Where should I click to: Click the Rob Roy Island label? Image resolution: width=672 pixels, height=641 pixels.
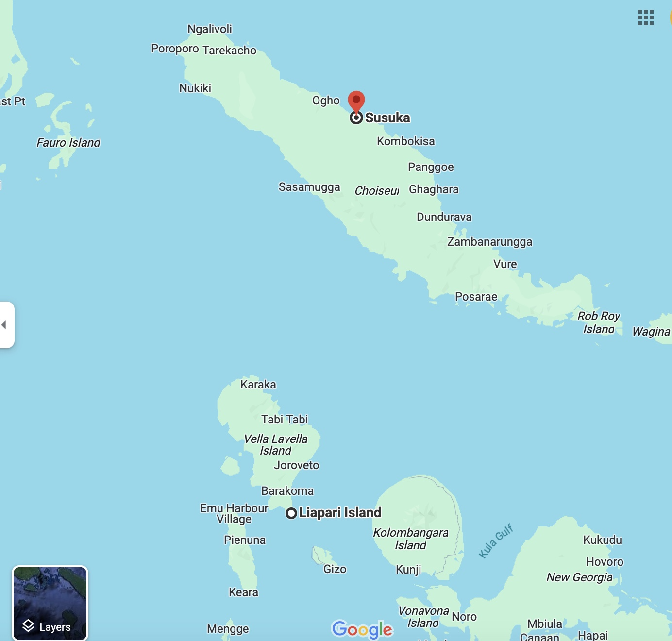tap(598, 322)
